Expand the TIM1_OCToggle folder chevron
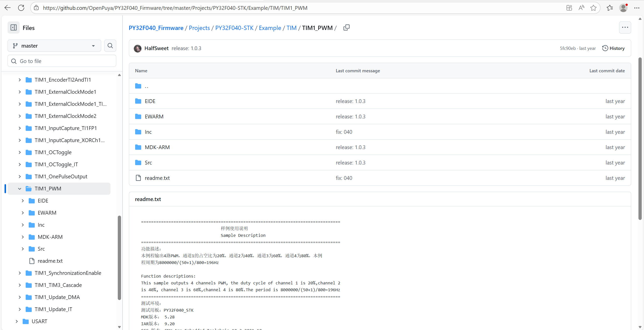This screenshot has height=330, width=644. click(20, 152)
